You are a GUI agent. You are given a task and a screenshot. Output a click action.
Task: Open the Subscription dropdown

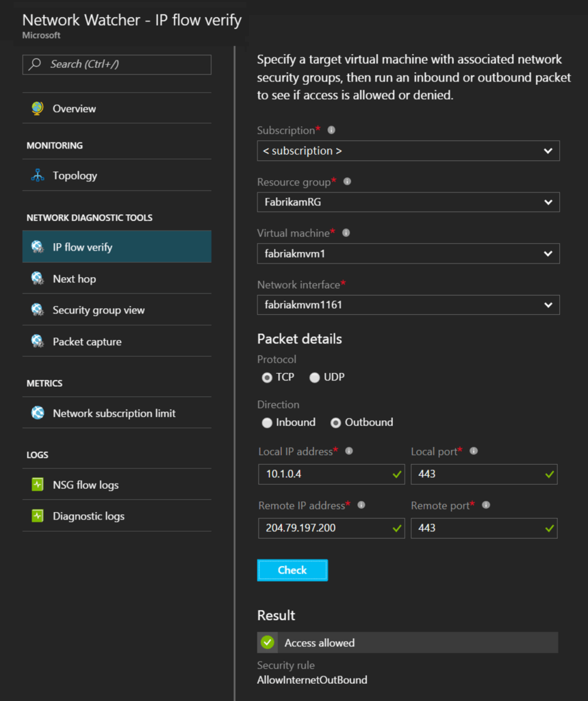(408, 151)
